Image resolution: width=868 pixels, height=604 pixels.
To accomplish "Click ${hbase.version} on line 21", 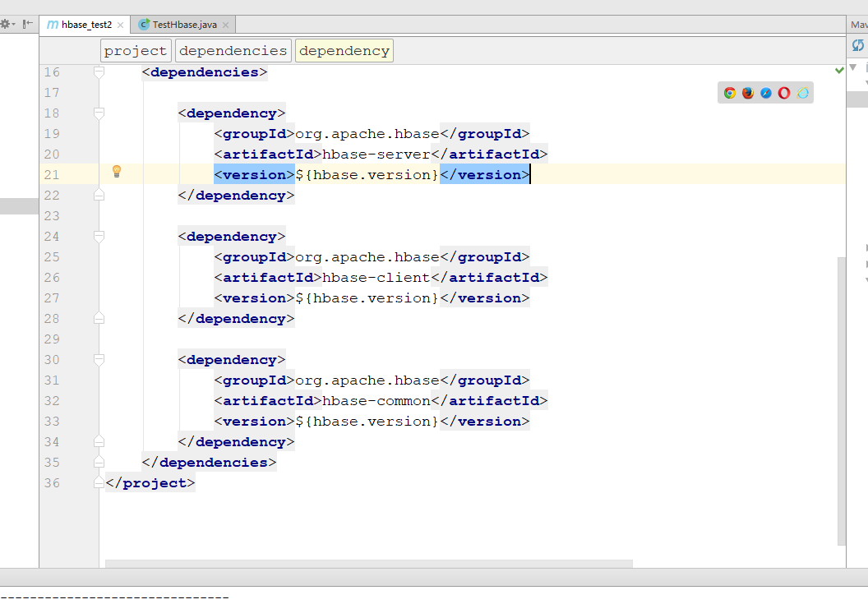I will pyautogui.click(x=367, y=175).
